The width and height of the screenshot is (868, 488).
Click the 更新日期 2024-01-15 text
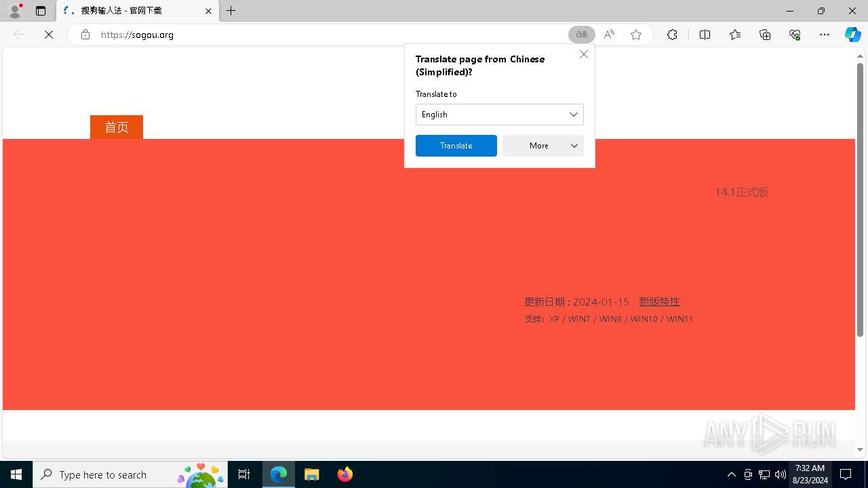[576, 302]
